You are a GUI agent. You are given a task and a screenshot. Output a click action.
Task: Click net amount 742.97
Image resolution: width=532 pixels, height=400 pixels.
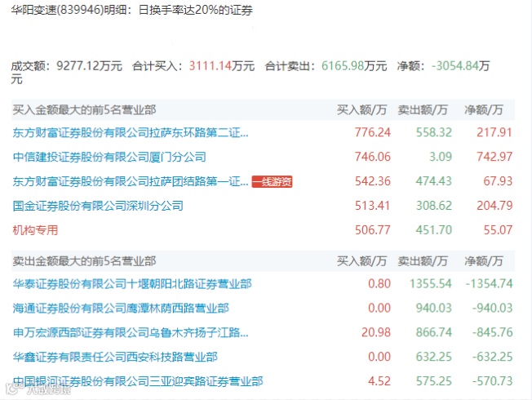click(x=494, y=157)
